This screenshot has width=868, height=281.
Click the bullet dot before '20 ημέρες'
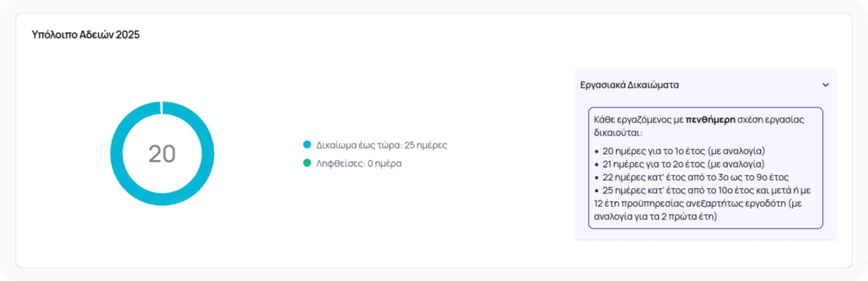(x=597, y=151)
